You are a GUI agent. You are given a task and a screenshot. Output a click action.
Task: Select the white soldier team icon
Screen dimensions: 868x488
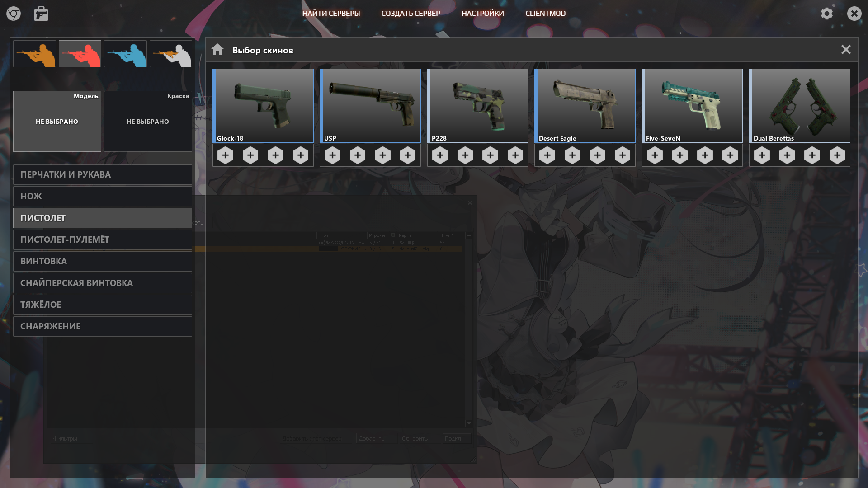point(171,54)
